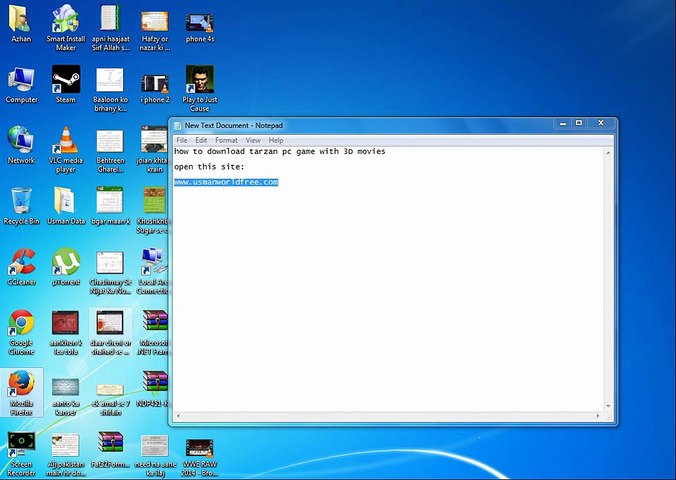The image size is (676, 480).
Task: Open Notepad's View menu
Action: (x=253, y=140)
